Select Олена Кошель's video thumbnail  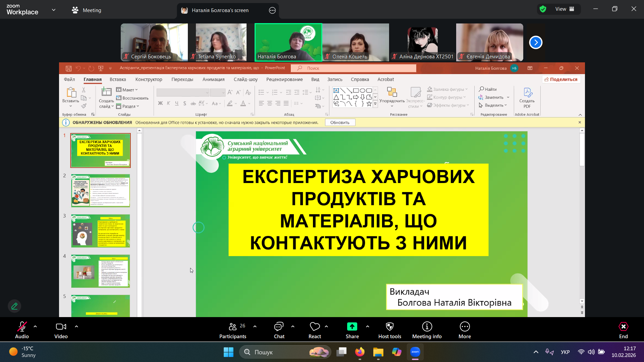[356, 42]
